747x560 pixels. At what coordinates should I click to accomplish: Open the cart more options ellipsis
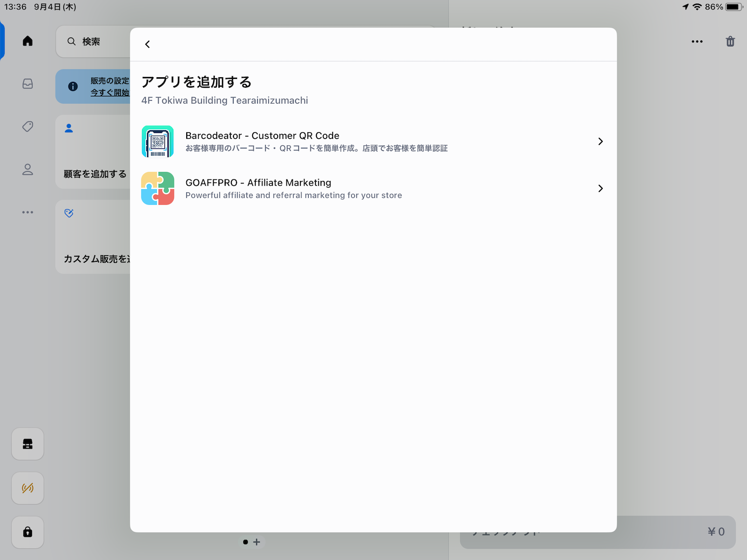[x=697, y=41]
